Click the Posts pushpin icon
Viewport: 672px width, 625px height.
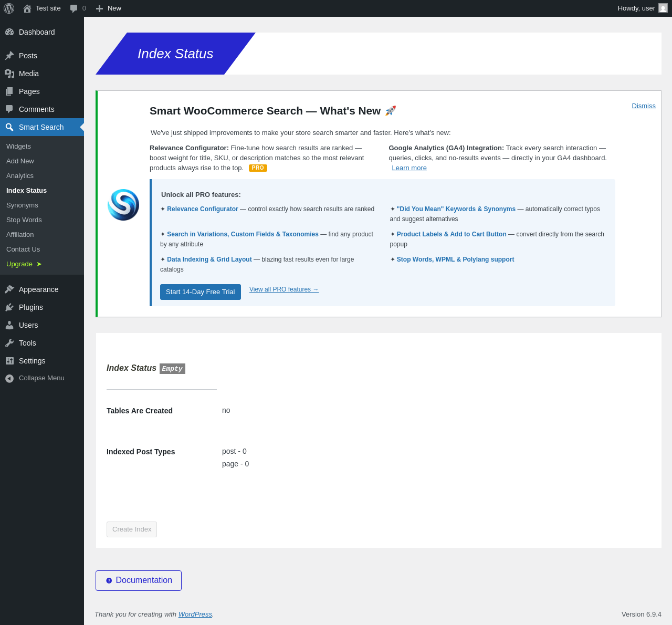[x=9, y=56]
